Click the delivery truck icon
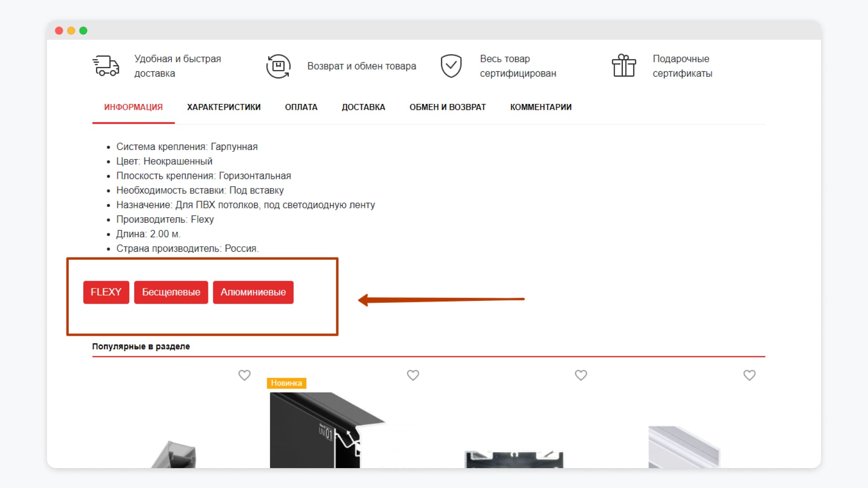 pos(106,66)
